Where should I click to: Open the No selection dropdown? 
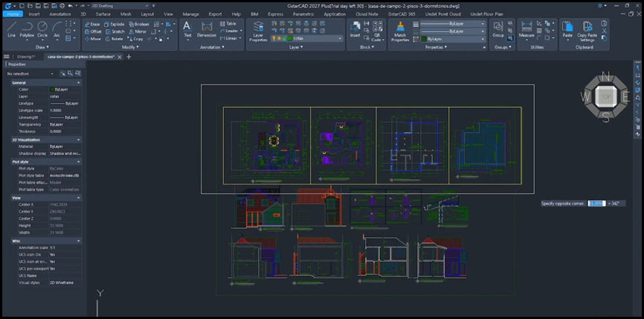[30, 74]
